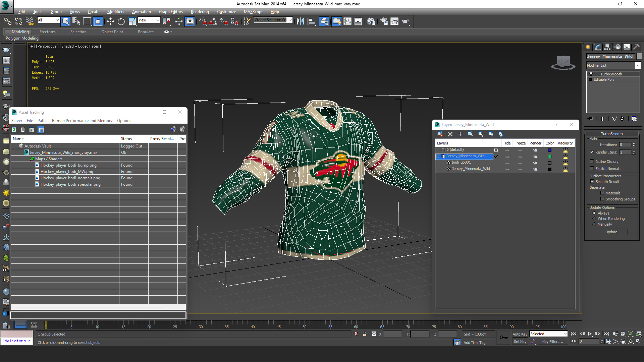The height and width of the screenshot is (362, 644).
Task: Collapse the Jersey_Minnesota_Wild layer tree
Action: [438, 156]
